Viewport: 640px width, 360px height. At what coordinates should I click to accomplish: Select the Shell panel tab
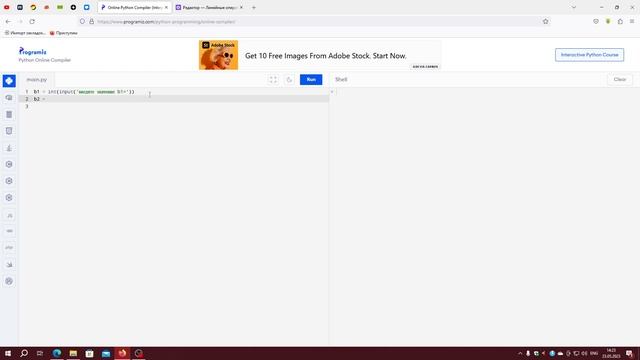click(341, 80)
